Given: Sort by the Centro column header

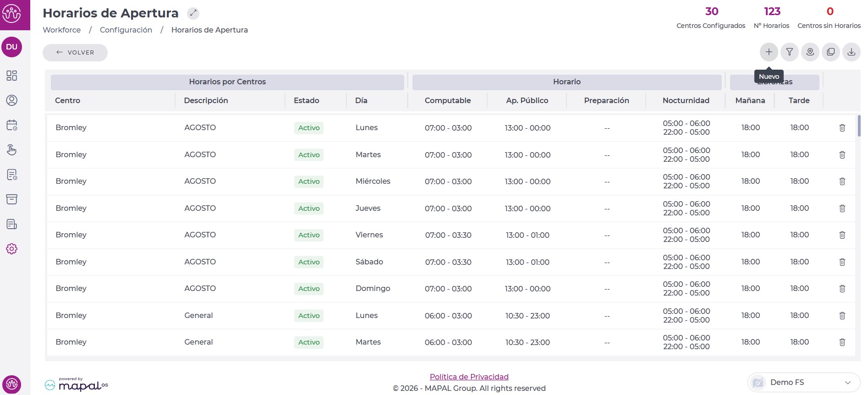Looking at the screenshot, I should point(67,100).
